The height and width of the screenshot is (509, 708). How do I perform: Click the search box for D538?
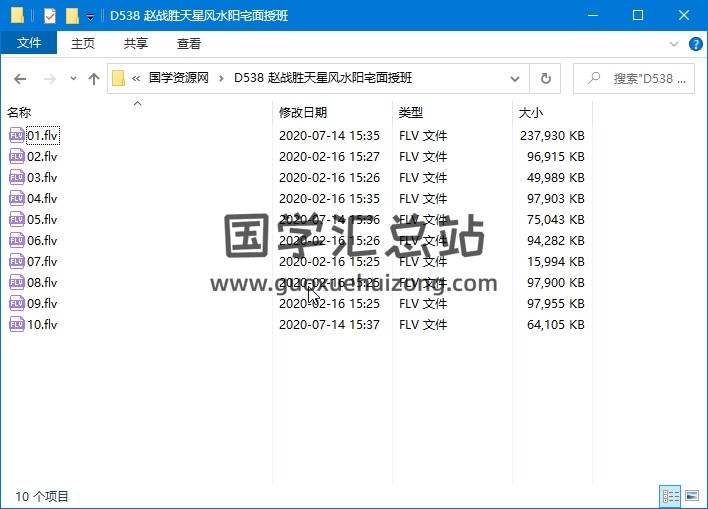[x=633, y=79]
